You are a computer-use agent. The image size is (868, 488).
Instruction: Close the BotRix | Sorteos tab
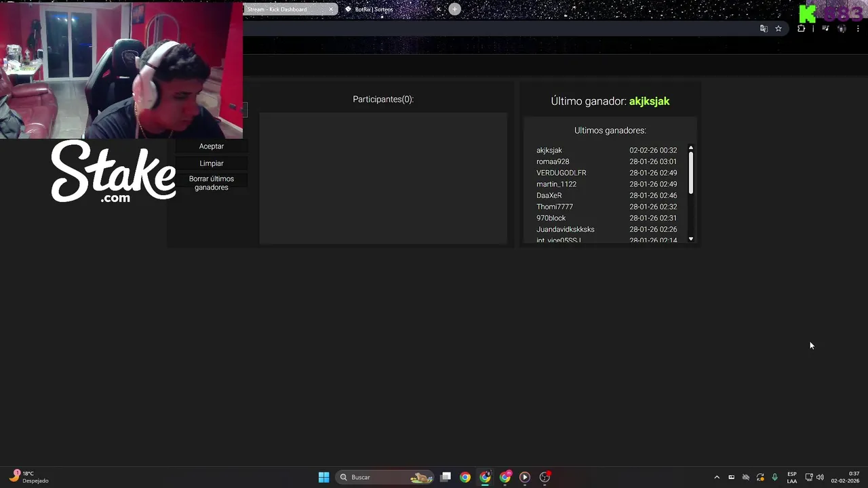pos(438,9)
